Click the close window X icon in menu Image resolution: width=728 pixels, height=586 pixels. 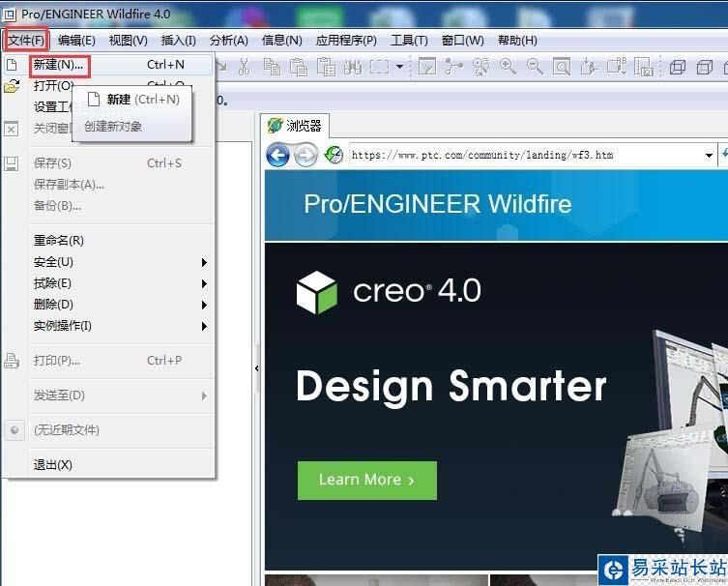click(12, 129)
